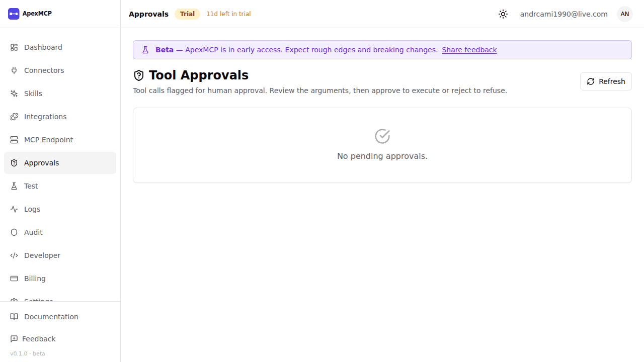Click the Trial badge
The width and height of the screenshot is (644, 362).
[187, 14]
